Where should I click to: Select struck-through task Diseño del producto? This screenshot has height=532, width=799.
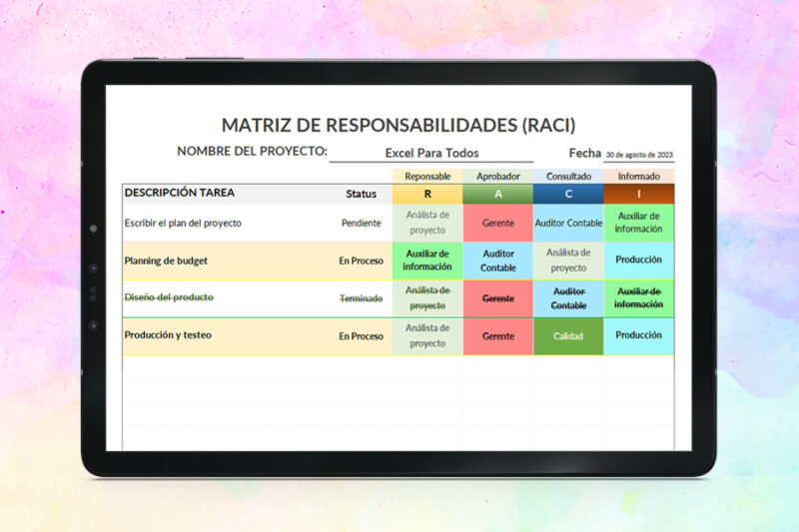pyautogui.click(x=169, y=297)
